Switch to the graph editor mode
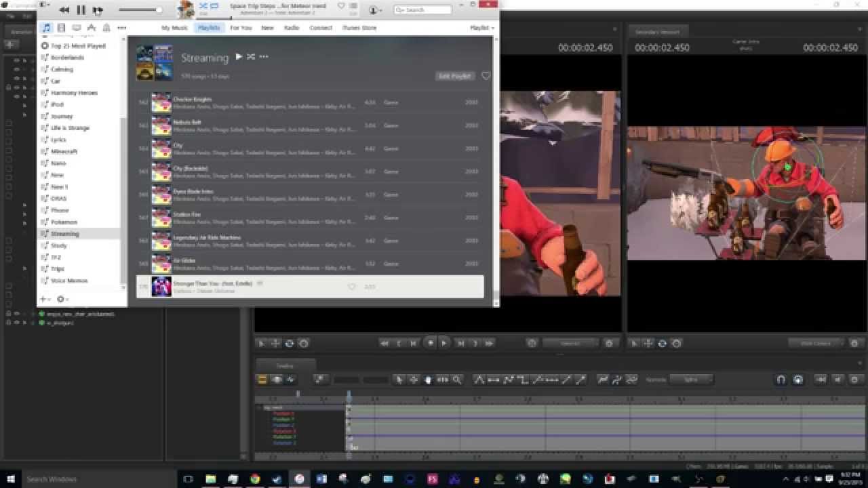868x488 pixels. pyautogui.click(x=290, y=380)
